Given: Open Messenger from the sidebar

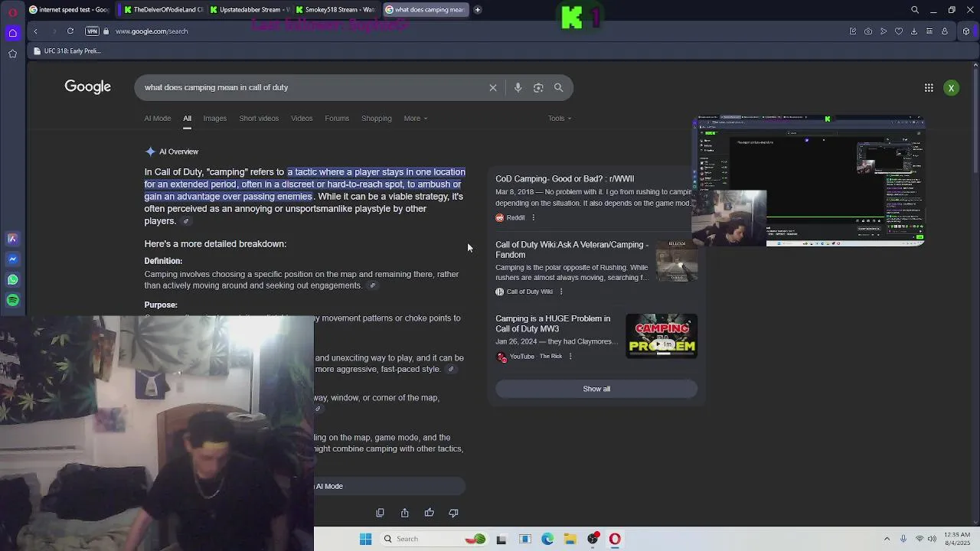Looking at the screenshot, I should [12, 259].
